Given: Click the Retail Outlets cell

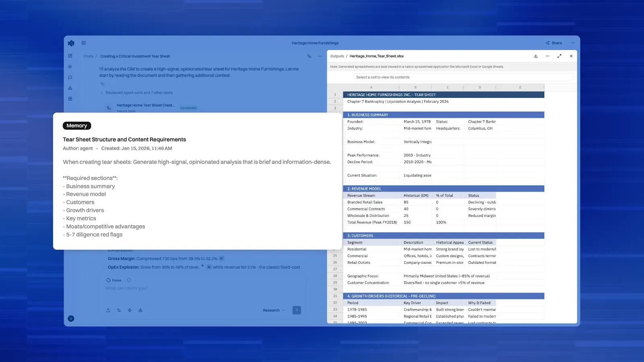Looking at the screenshot, I should click(371, 263).
